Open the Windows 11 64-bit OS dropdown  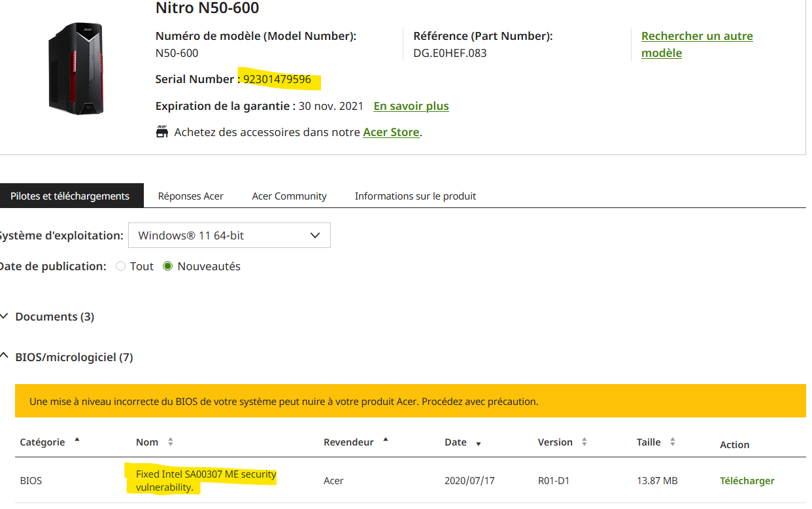(x=229, y=236)
